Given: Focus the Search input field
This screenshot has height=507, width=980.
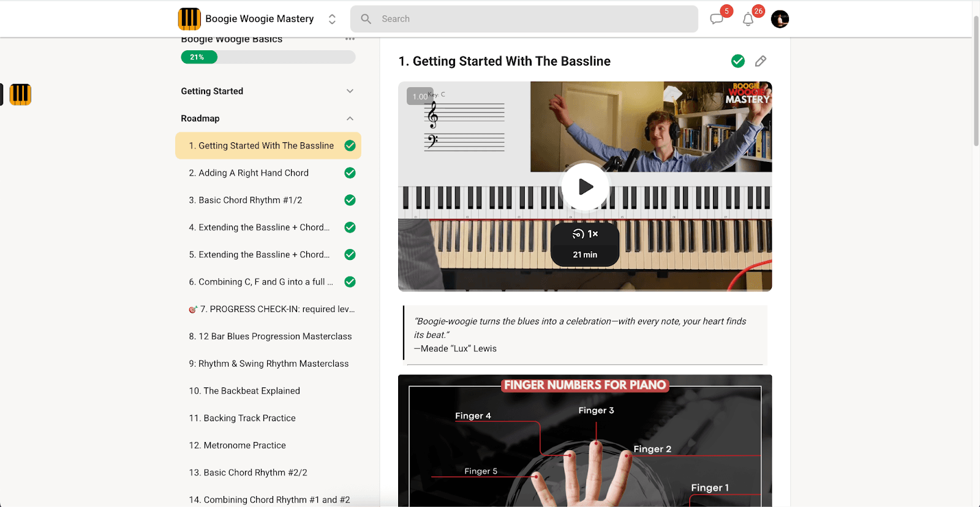Looking at the screenshot, I should [x=524, y=19].
